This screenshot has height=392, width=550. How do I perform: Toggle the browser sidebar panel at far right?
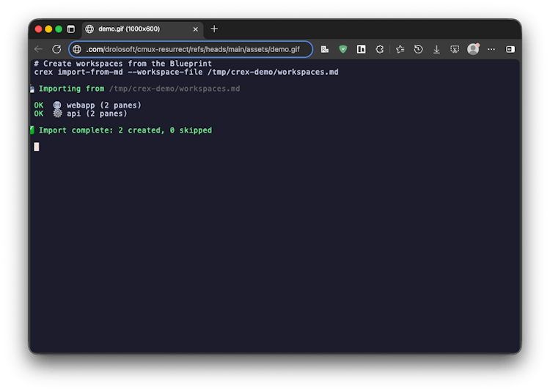coord(510,49)
